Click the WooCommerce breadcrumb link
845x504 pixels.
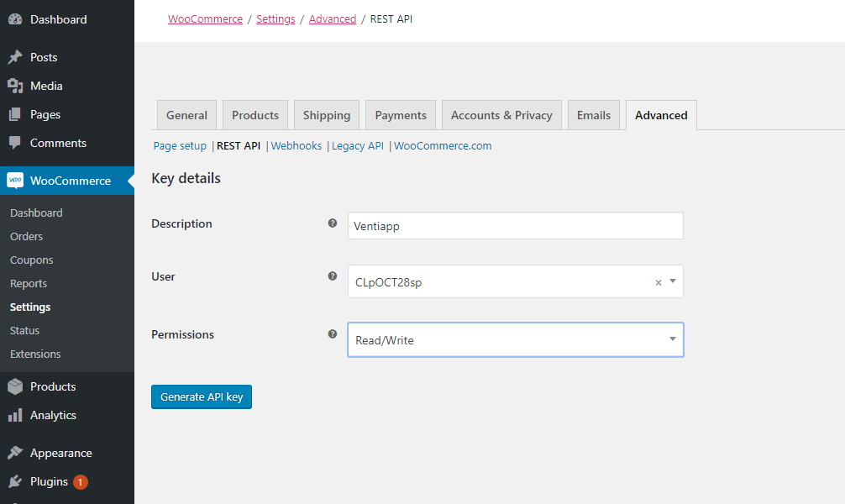pos(205,18)
